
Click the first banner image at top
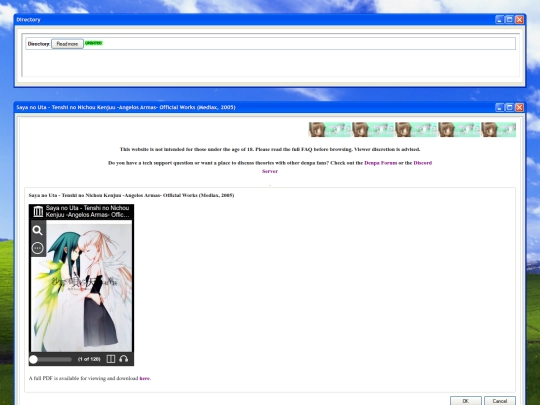330,129
